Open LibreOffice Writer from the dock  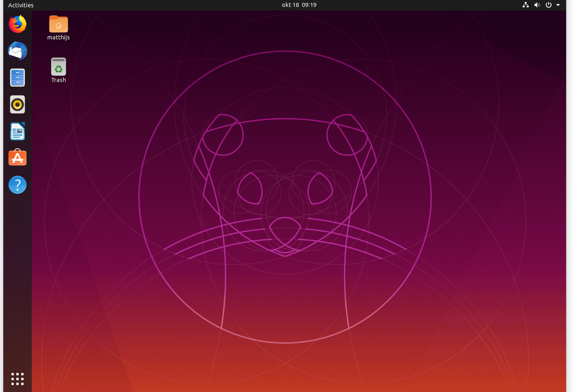(x=17, y=131)
